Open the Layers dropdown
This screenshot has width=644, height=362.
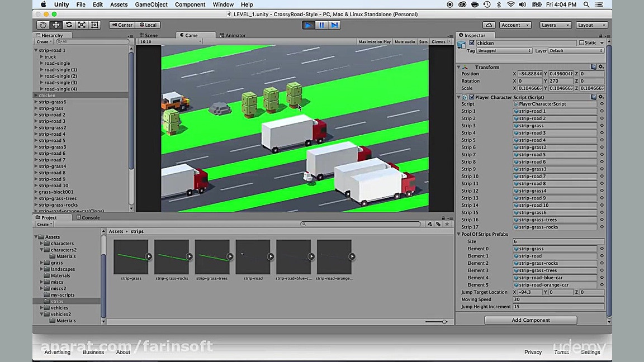tap(555, 25)
